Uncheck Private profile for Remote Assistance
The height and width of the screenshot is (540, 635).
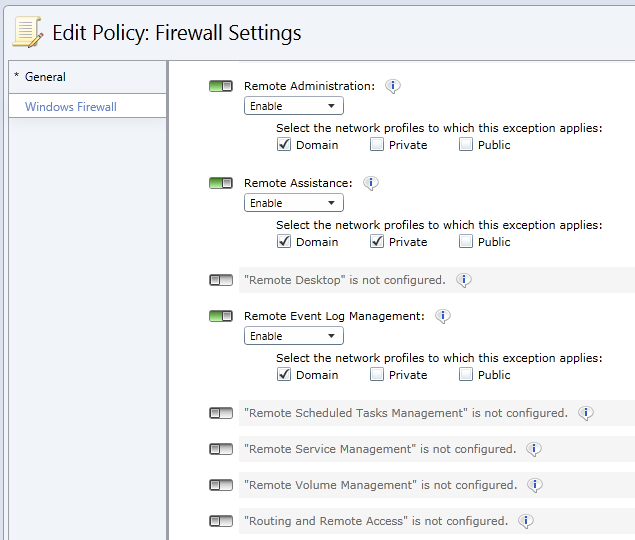(377, 242)
